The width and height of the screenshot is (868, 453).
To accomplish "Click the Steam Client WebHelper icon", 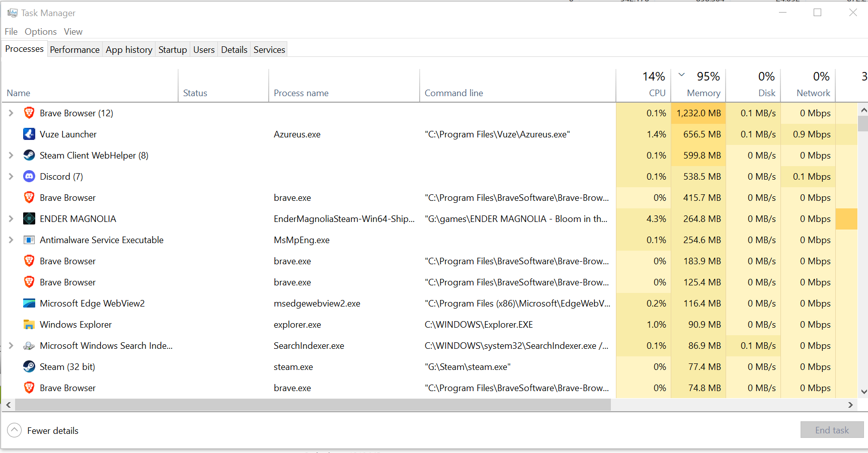I will click(29, 155).
